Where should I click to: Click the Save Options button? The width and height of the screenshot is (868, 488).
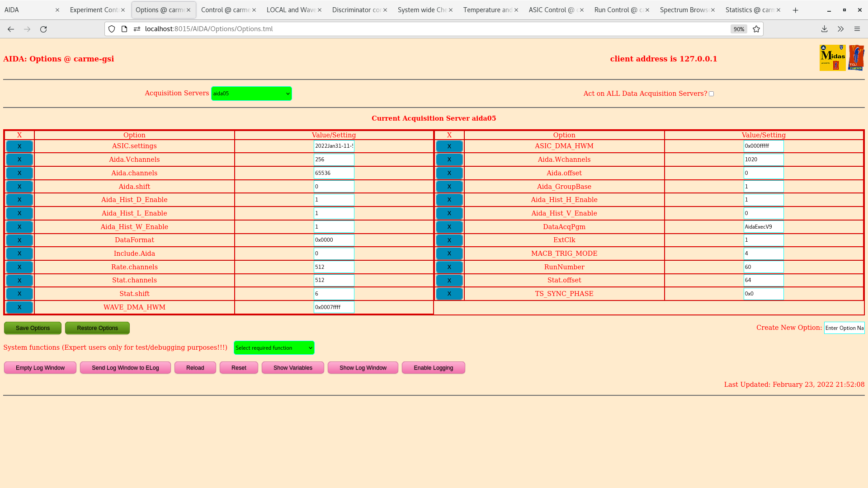coord(33,328)
